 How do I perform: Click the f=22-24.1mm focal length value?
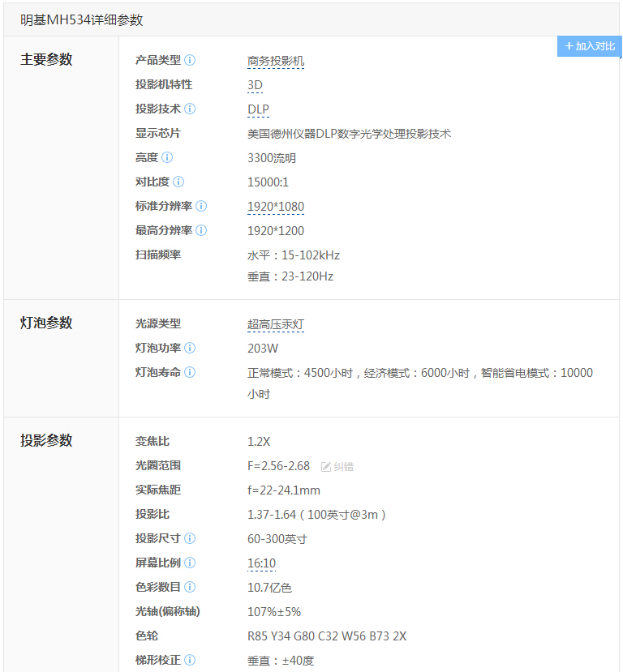(284, 490)
